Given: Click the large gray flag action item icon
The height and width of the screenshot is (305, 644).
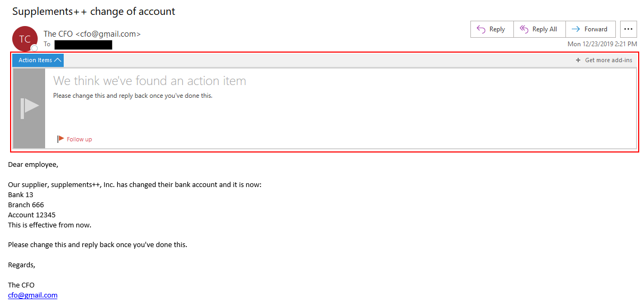Looking at the screenshot, I should (29, 108).
